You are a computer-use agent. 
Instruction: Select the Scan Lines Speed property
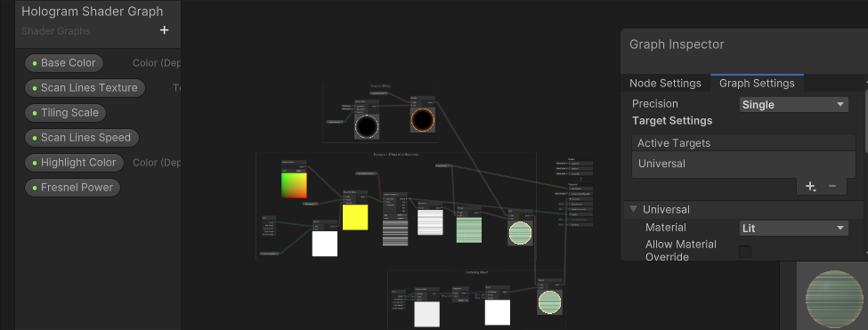click(81, 138)
